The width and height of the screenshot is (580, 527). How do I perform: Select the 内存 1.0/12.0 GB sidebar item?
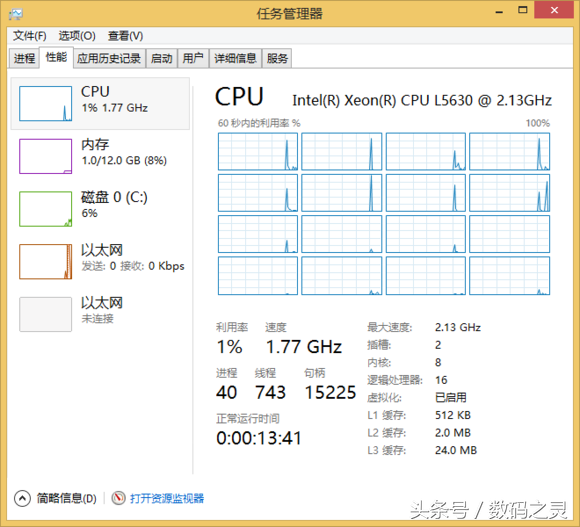(100, 156)
